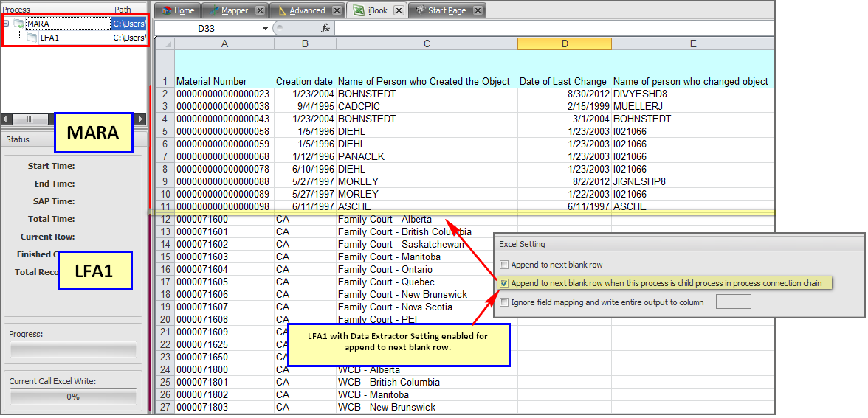
Task: Open the Name Box dropdown arrow
Action: click(266, 28)
